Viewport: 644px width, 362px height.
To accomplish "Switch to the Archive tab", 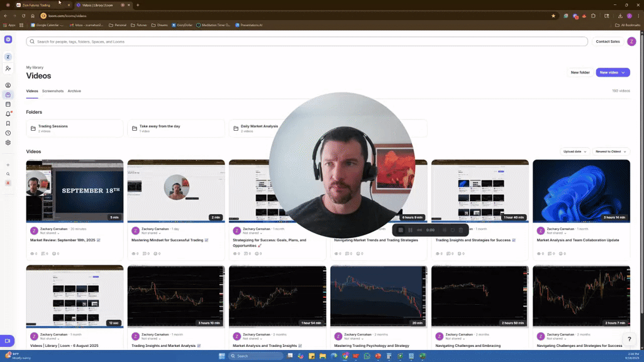I will coord(74,91).
